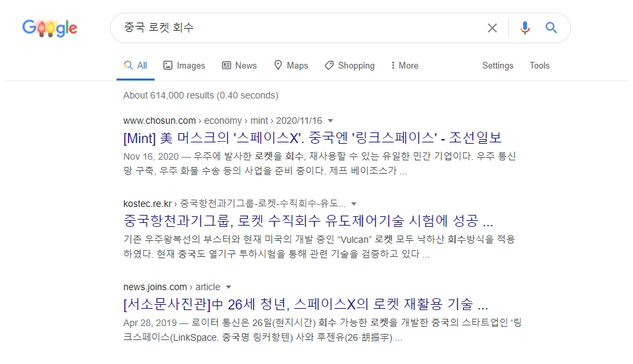This screenshot has height=364, width=633.
Task: Expand dropdown arrow next to kostec.re.kr URL
Action: tap(354, 204)
